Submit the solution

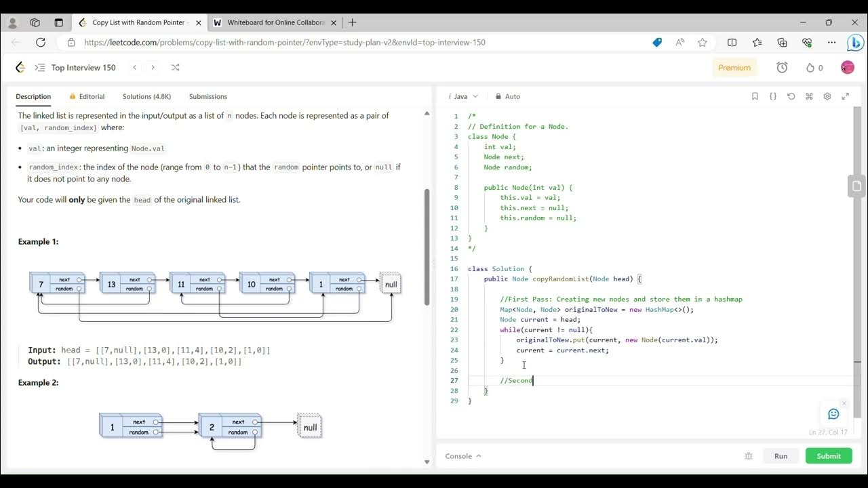pyautogui.click(x=829, y=456)
